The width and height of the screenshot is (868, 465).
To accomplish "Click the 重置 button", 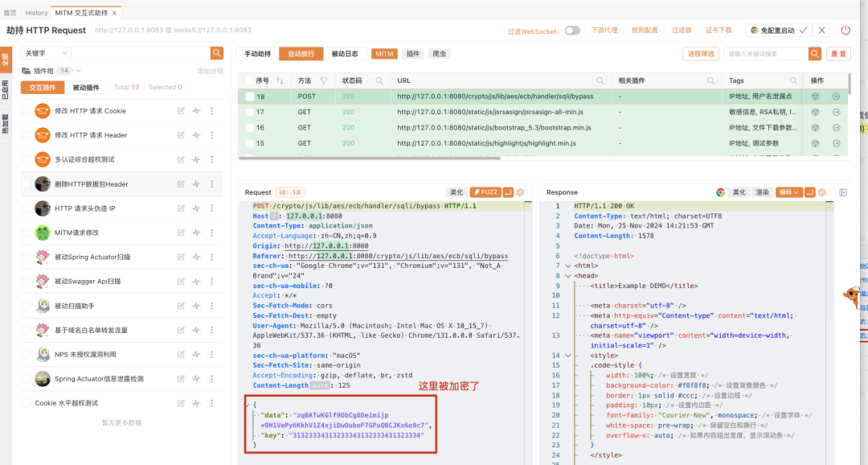I will point(838,54).
